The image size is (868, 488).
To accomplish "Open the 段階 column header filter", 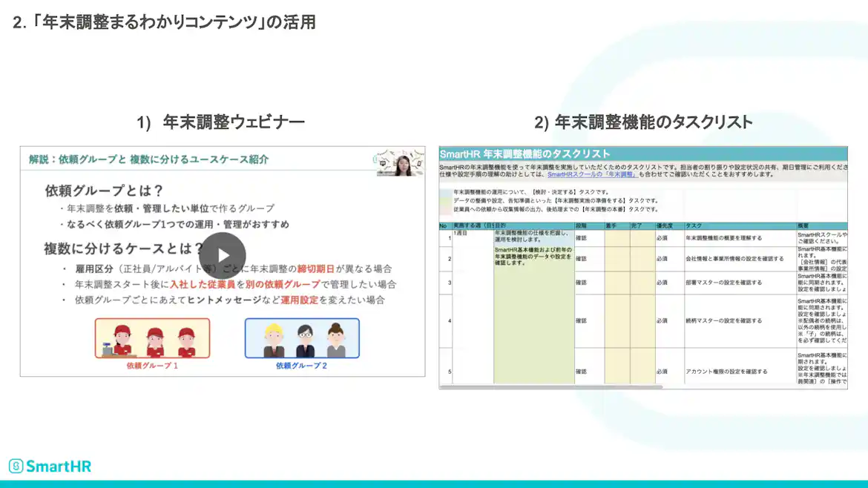I will (582, 227).
